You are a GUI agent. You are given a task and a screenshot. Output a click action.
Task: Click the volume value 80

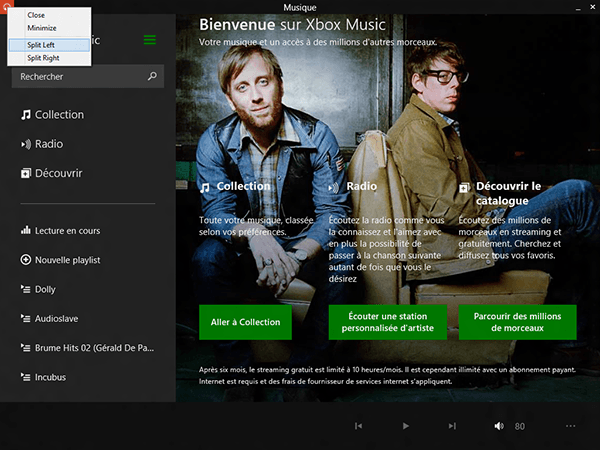pos(520,426)
